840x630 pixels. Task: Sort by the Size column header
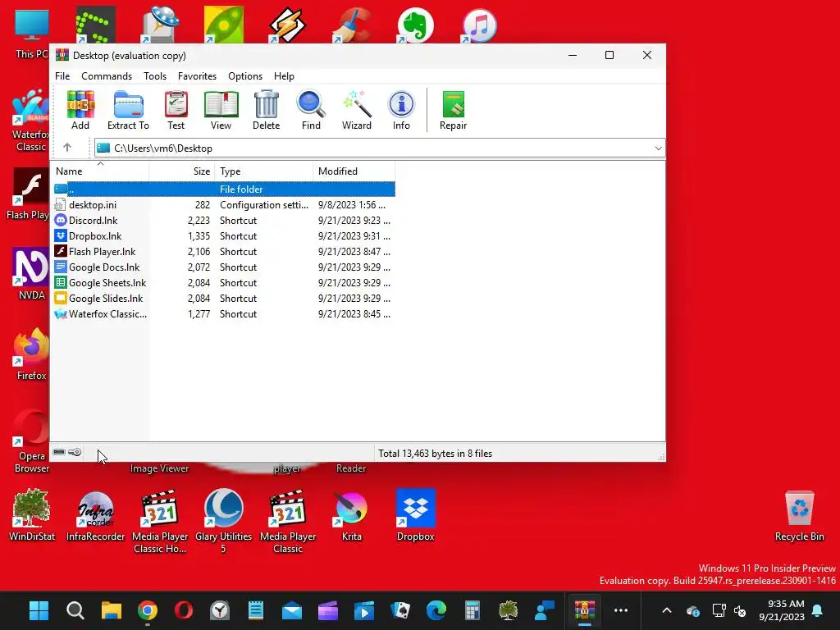(x=182, y=171)
